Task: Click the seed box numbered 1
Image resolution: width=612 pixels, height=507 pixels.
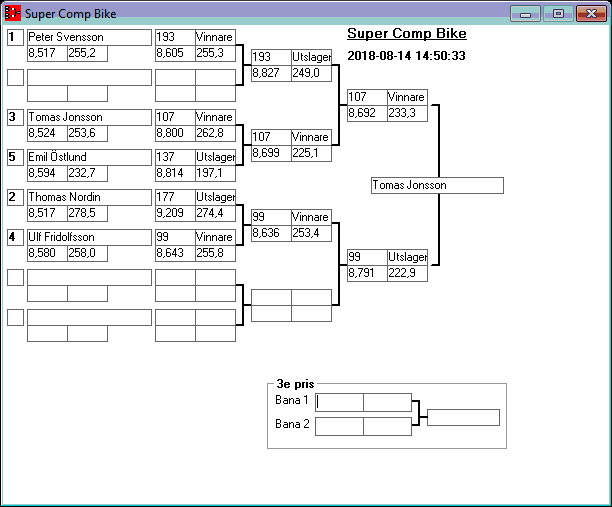Action: 15,37
